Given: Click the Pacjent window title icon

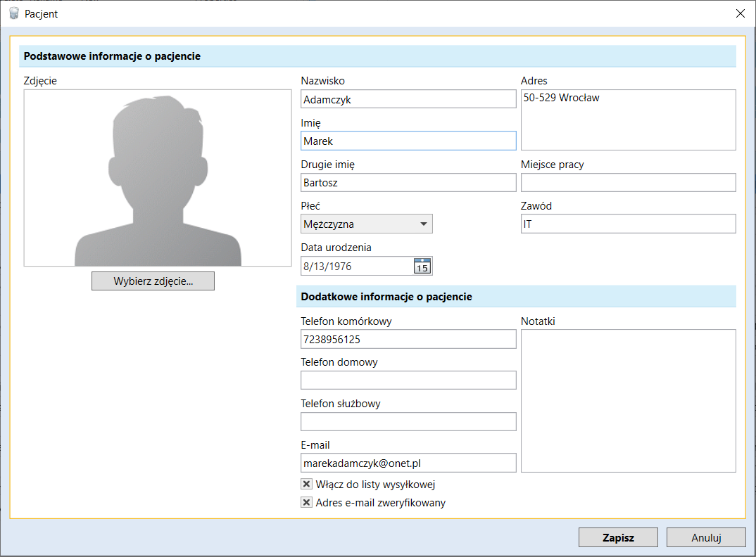Looking at the screenshot, I should click(13, 13).
